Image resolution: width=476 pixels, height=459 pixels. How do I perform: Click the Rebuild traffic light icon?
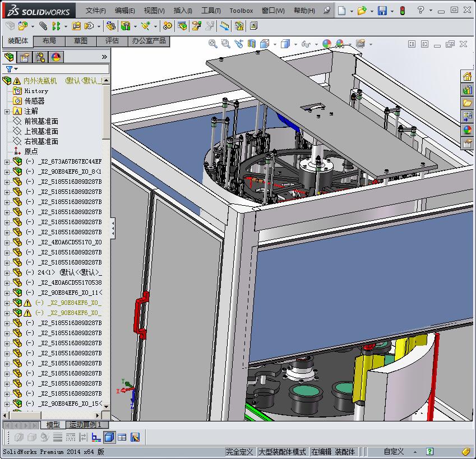[x=403, y=11]
